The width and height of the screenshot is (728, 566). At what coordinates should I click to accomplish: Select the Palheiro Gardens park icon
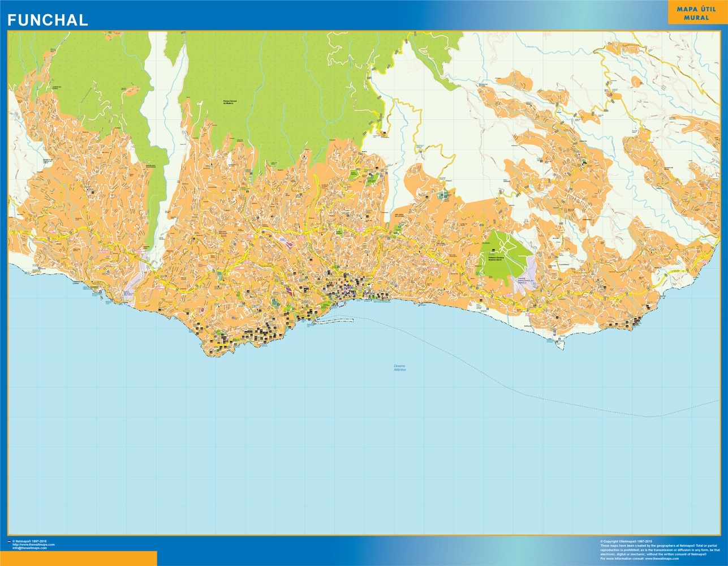point(493,250)
